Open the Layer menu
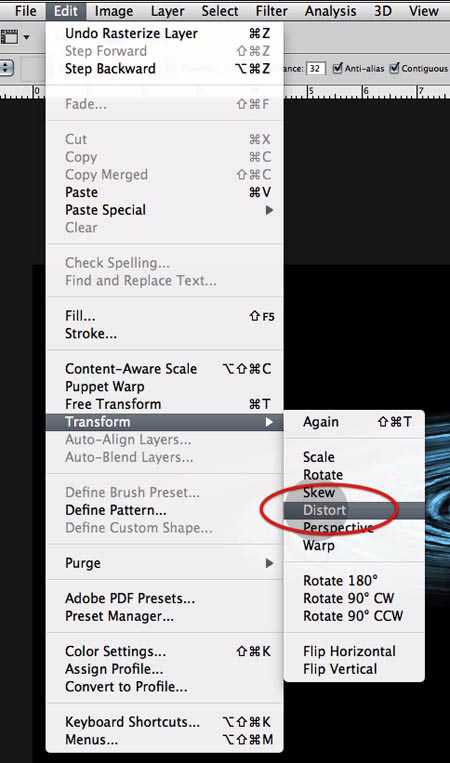450x763 pixels. coord(167,11)
